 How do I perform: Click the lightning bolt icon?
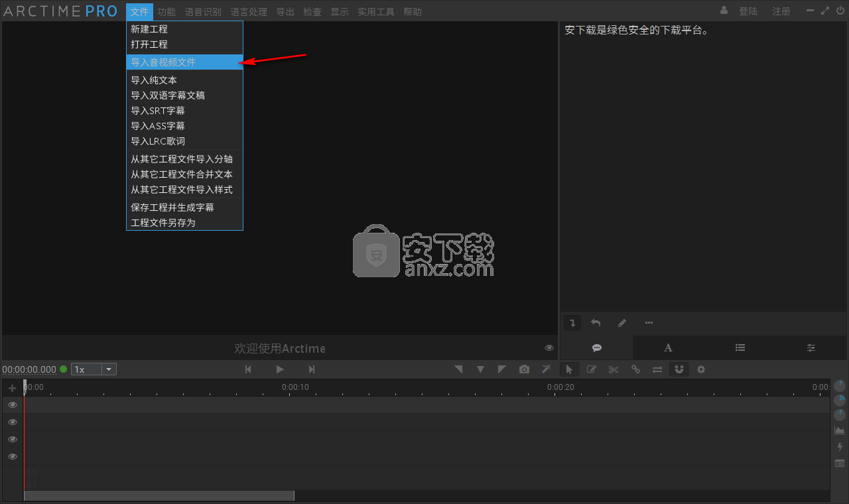840,447
